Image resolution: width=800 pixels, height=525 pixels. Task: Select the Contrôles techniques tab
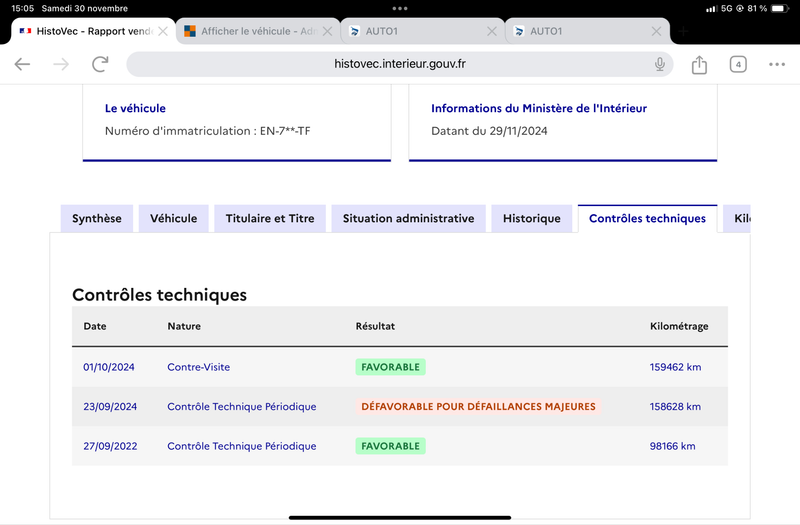point(647,218)
